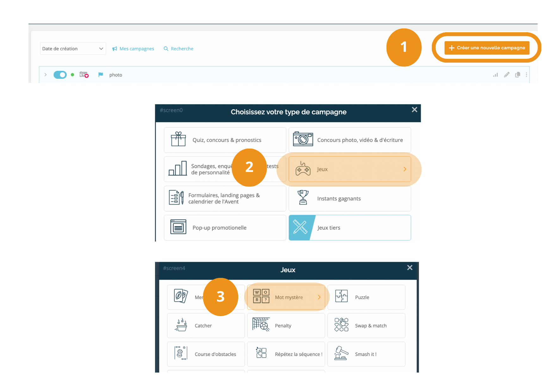Choose Quiz, concours & pronostics
The height and width of the screenshot is (392, 553).
tap(225, 140)
